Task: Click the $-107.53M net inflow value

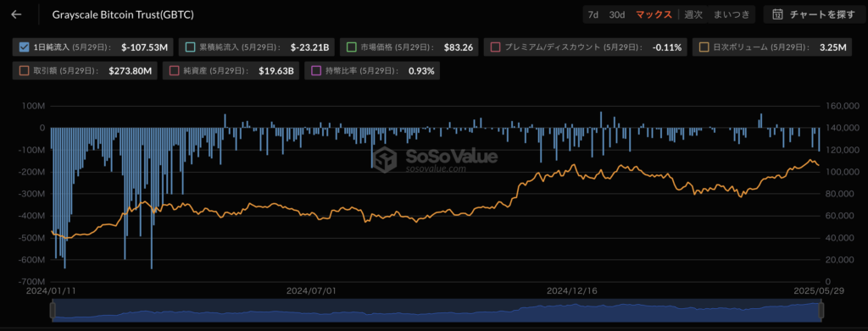Action: 144,48
